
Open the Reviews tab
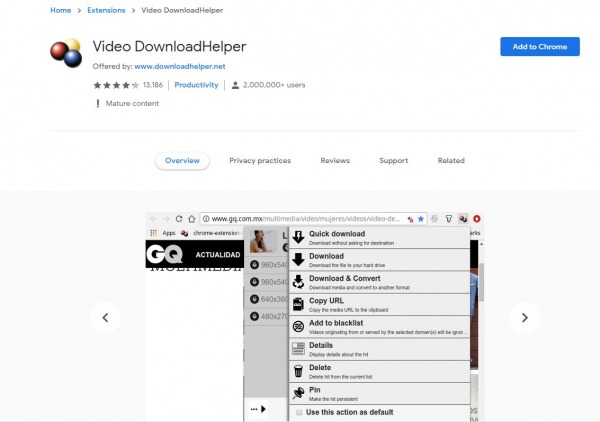coord(335,161)
